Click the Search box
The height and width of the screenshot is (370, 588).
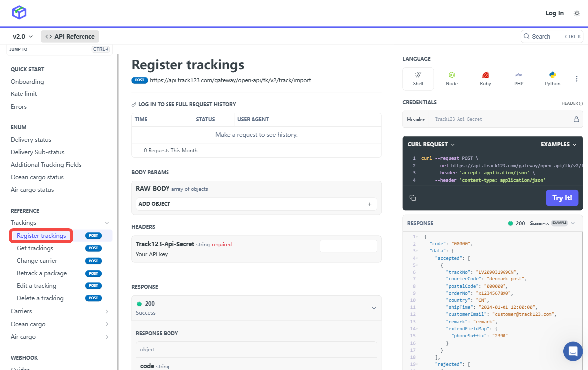(552, 36)
